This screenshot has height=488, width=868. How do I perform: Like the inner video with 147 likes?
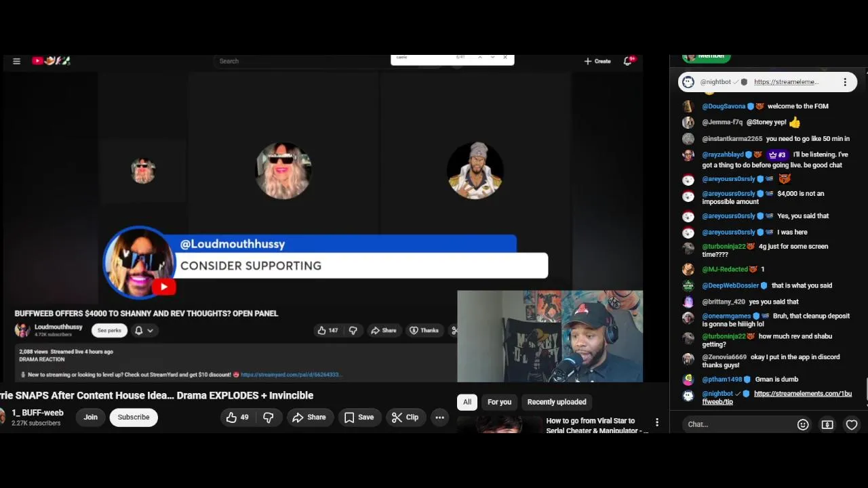328,330
